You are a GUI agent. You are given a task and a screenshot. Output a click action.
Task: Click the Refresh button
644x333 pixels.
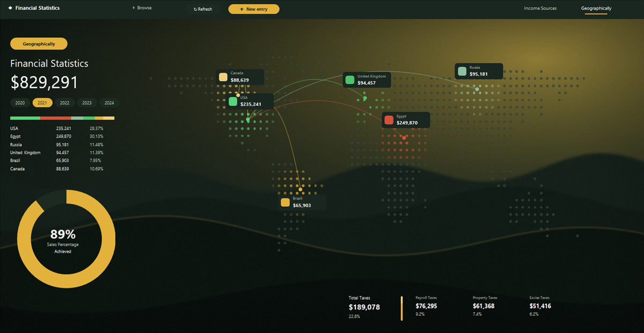pyautogui.click(x=203, y=9)
